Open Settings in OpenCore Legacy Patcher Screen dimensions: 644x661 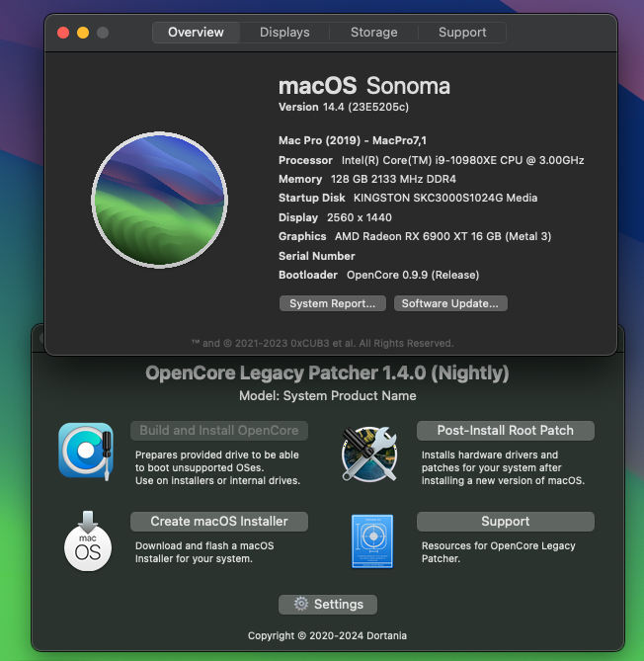[328, 604]
